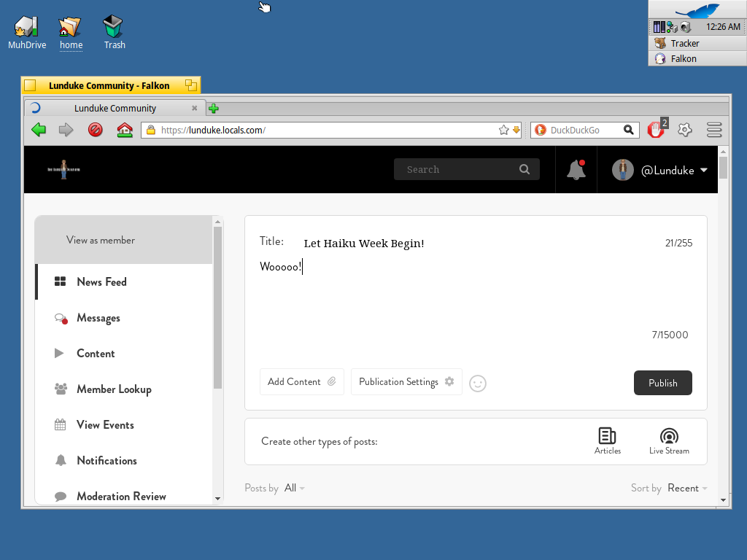Screen dimensions: 747x560
Task: Select the Lunduke Community tab
Action: click(x=115, y=108)
